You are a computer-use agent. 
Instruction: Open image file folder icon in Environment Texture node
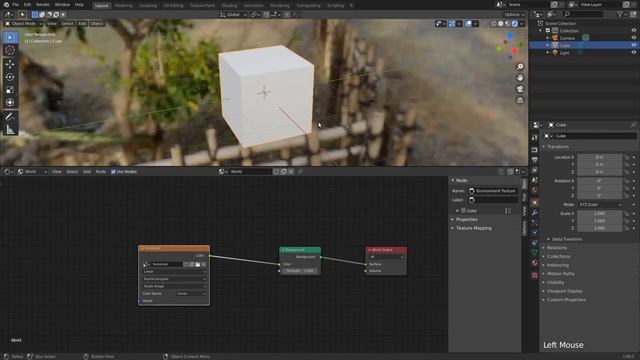[x=198, y=264]
